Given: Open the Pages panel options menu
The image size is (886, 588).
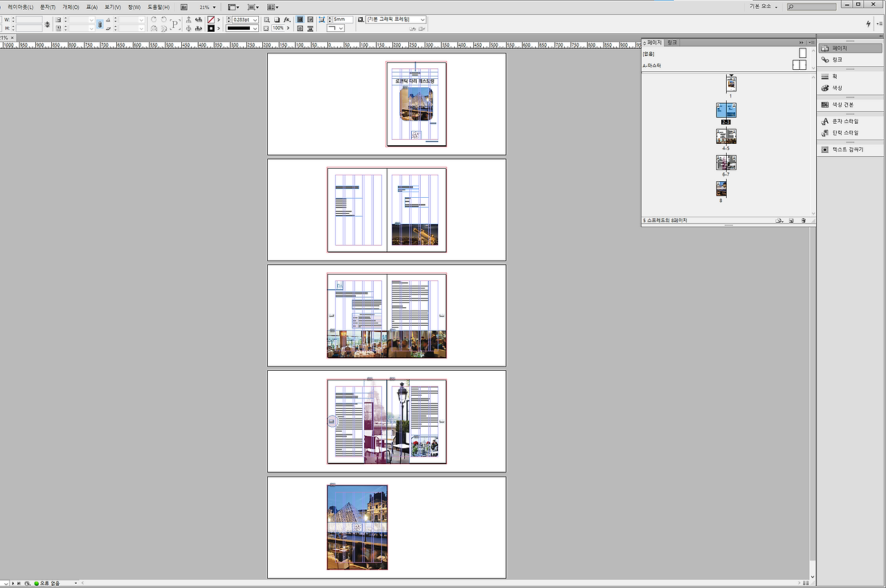Looking at the screenshot, I should click(x=811, y=43).
